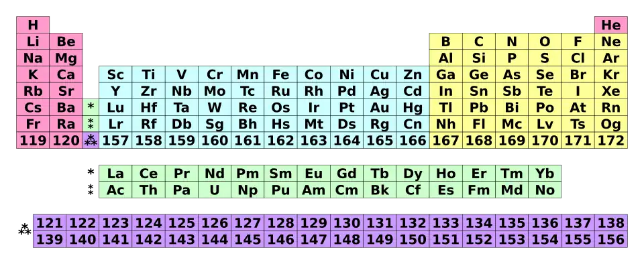The image size is (644, 264).
Task: Select the Au (gold) cell
Action: point(380,107)
